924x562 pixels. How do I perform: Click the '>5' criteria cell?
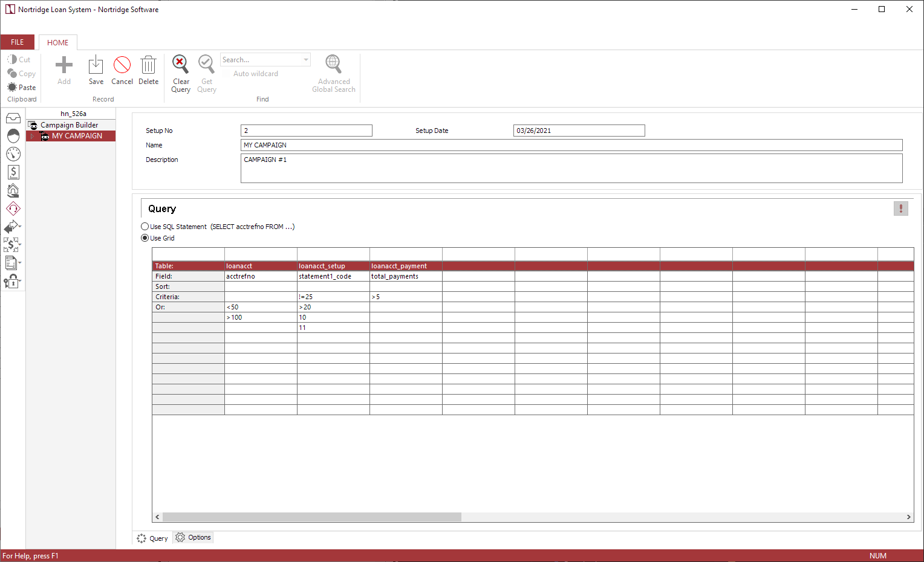tap(406, 297)
